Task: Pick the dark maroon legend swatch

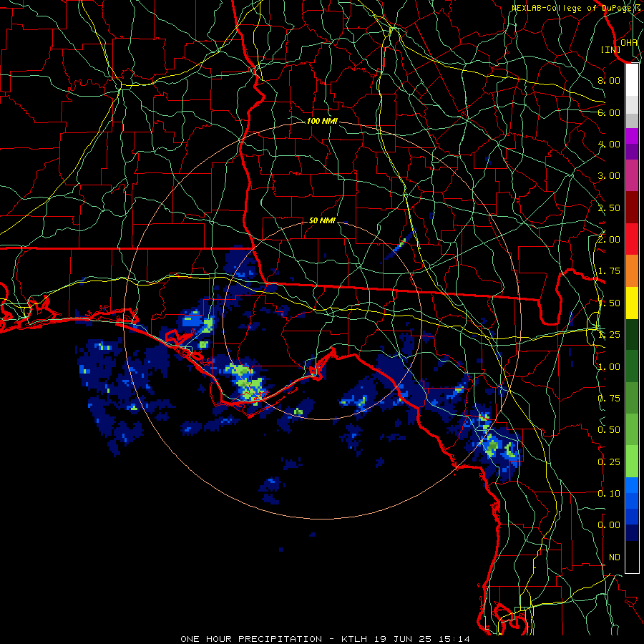Action: click(632, 208)
